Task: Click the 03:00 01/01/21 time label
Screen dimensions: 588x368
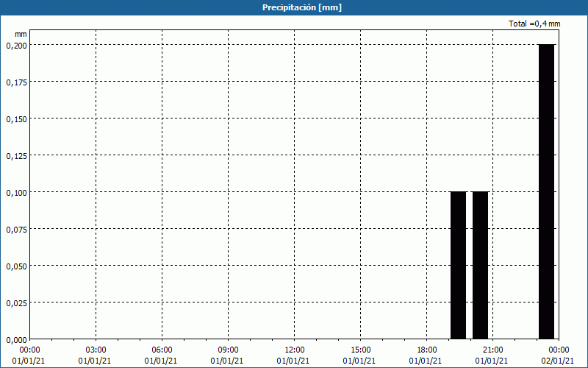Action: pyautogui.click(x=96, y=355)
